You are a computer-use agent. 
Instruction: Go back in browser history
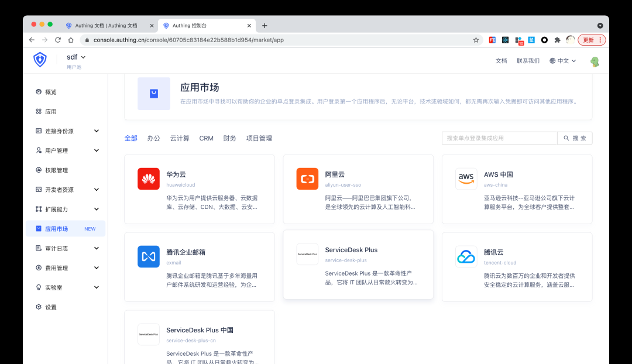point(32,40)
